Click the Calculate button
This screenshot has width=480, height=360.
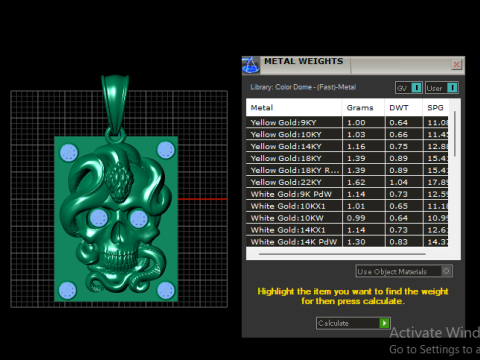[x=353, y=323]
